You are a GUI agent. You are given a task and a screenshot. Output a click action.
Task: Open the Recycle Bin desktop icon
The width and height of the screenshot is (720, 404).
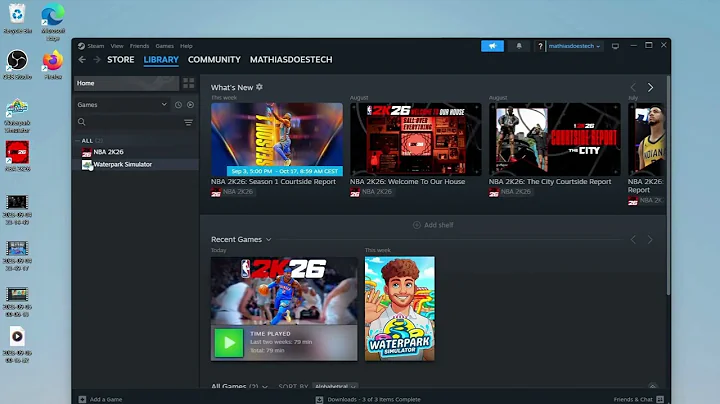point(17,18)
